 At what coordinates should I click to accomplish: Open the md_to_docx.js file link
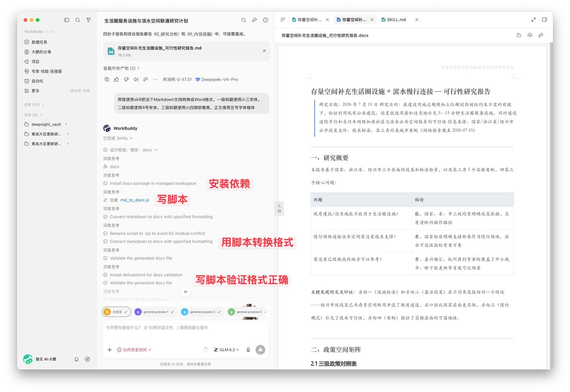134,200
